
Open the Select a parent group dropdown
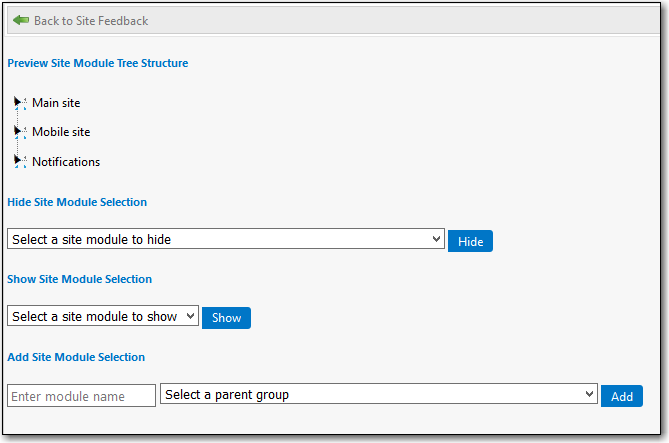pos(378,395)
